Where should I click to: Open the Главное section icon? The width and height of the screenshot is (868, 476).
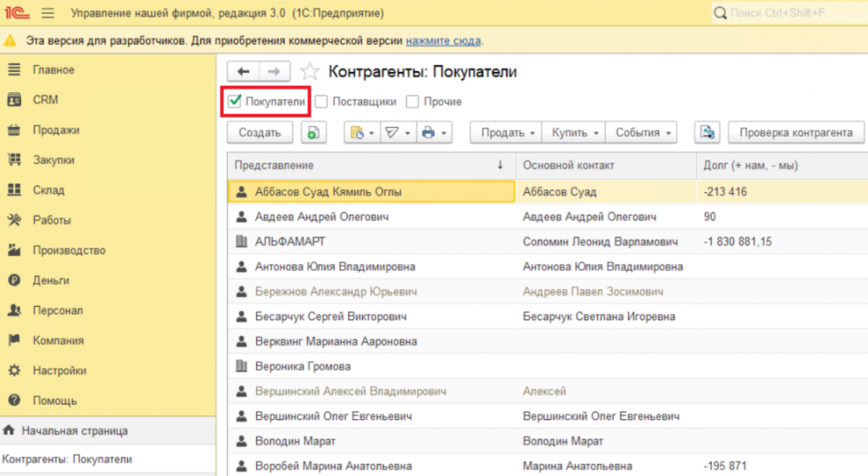tap(14, 69)
